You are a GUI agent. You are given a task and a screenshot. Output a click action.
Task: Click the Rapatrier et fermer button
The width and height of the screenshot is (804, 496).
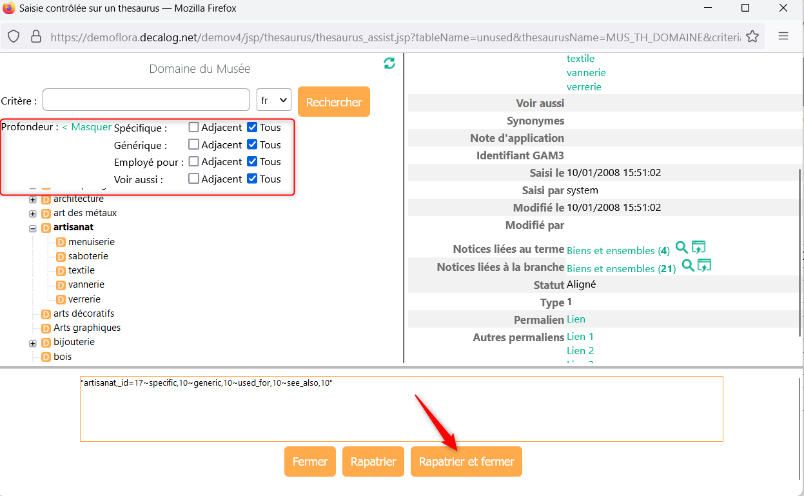click(x=466, y=462)
